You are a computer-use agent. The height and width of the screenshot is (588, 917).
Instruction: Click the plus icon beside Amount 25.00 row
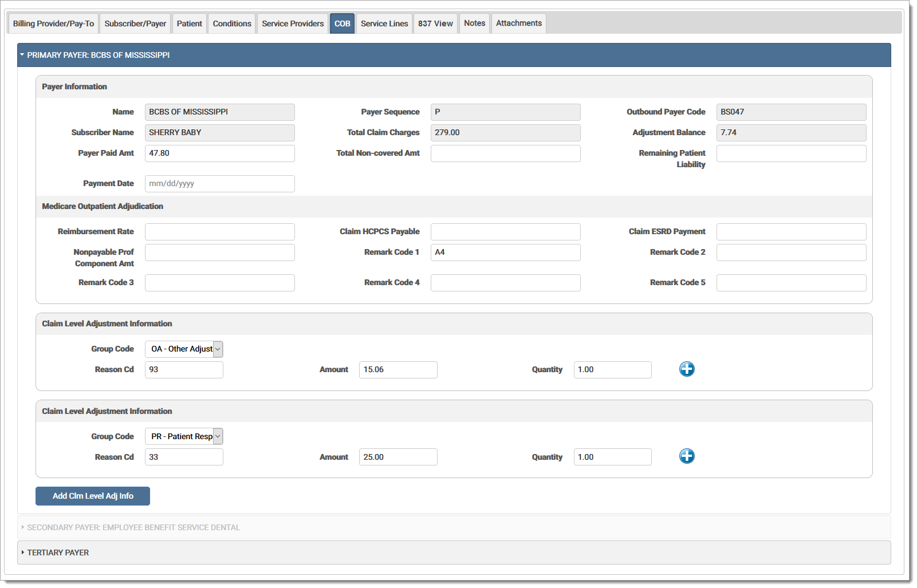point(687,456)
